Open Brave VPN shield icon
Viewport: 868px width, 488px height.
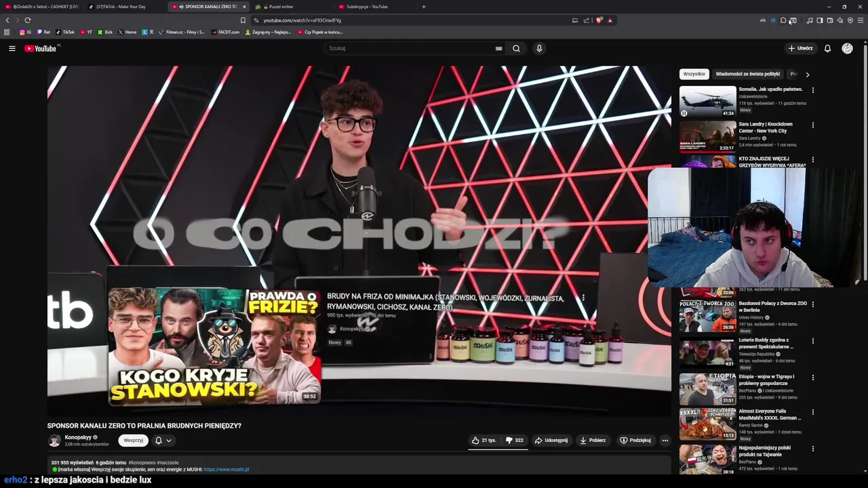850,20
